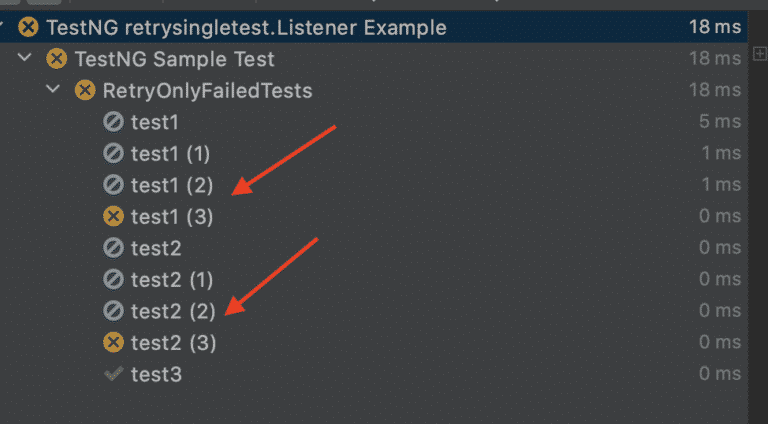Click the failed status icon of TestNG Sample Test
This screenshot has width=768, height=424.
click(57, 59)
